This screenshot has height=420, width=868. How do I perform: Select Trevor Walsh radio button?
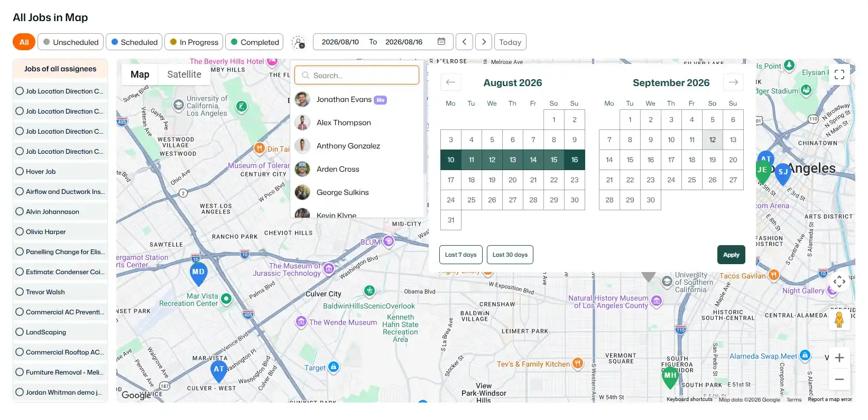pyautogui.click(x=20, y=292)
